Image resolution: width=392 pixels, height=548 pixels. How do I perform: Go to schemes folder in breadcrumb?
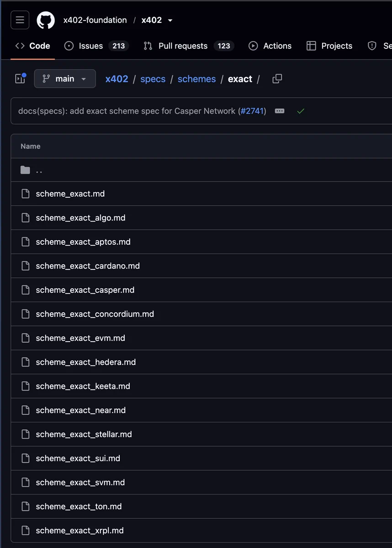coord(196,79)
